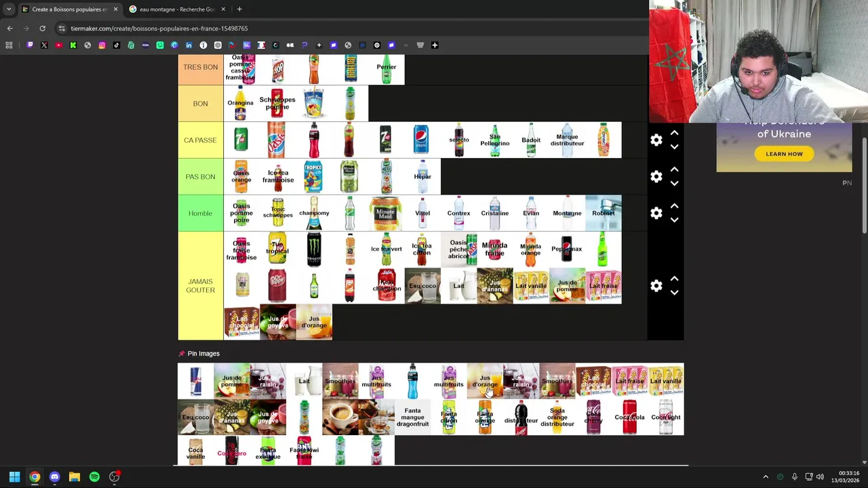Open Windows Start menu
868x488 pixels.
(14, 477)
